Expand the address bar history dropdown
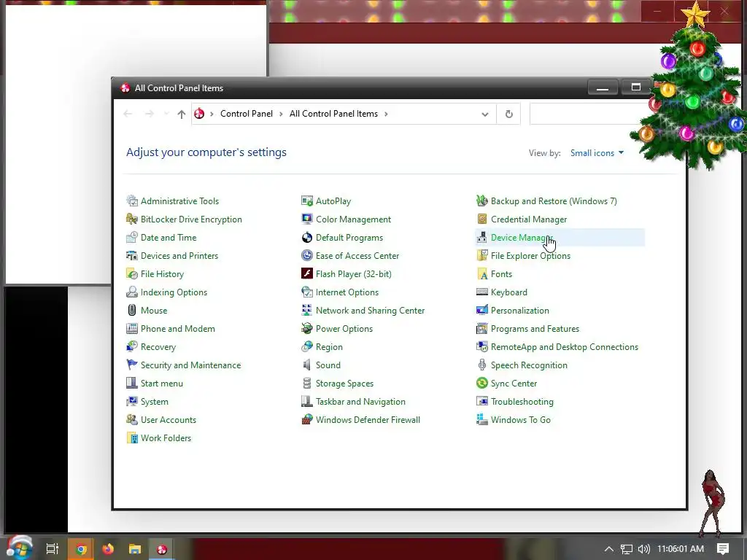The width and height of the screenshot is (747, 560). coord(485,114)
